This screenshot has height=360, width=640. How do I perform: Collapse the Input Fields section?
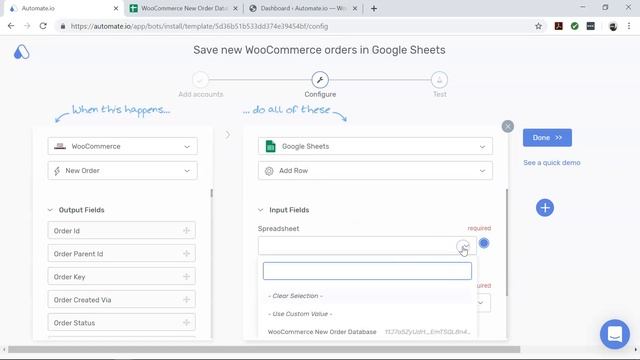(260, 210)
